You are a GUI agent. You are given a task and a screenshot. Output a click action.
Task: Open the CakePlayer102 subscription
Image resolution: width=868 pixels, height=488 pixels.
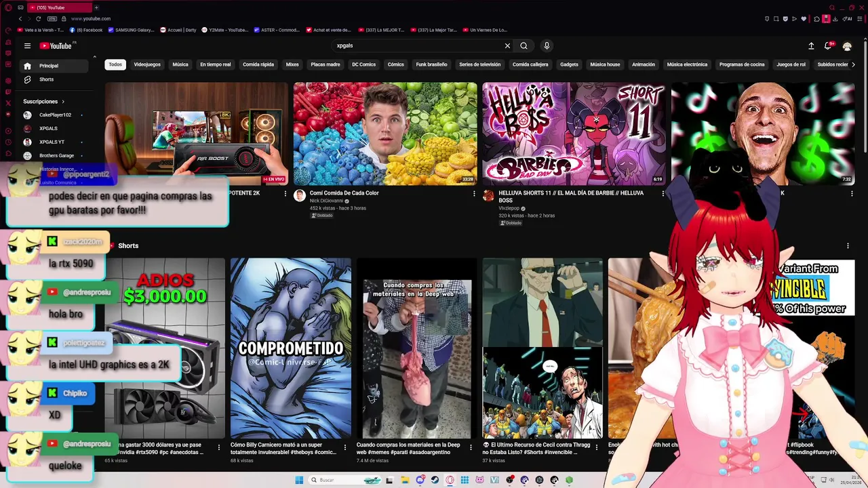pos(53,115)
